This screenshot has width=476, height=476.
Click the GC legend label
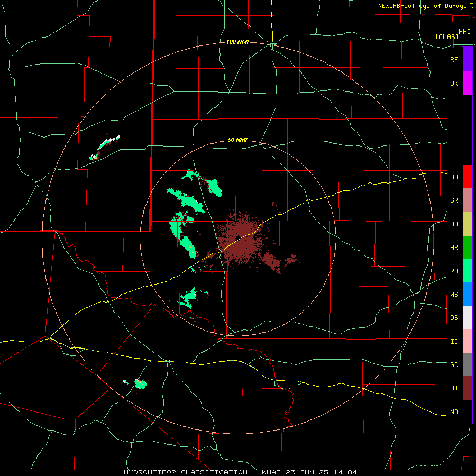(x=454, y=364)
